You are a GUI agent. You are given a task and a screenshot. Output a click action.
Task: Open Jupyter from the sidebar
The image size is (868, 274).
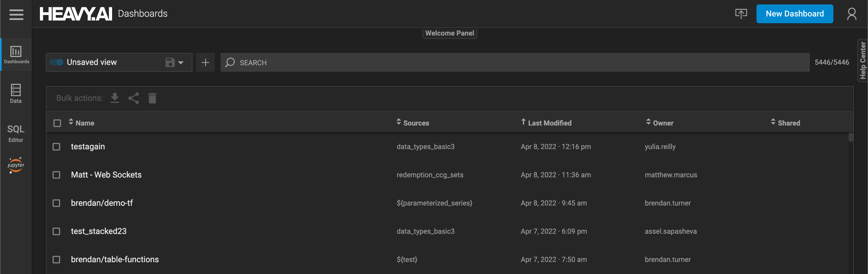click(x=16, y=165)
